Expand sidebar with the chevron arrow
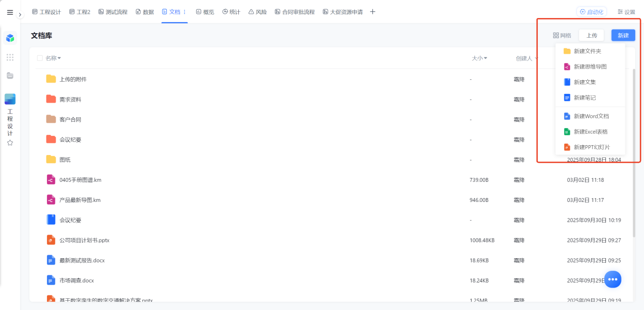 [20, 15]
